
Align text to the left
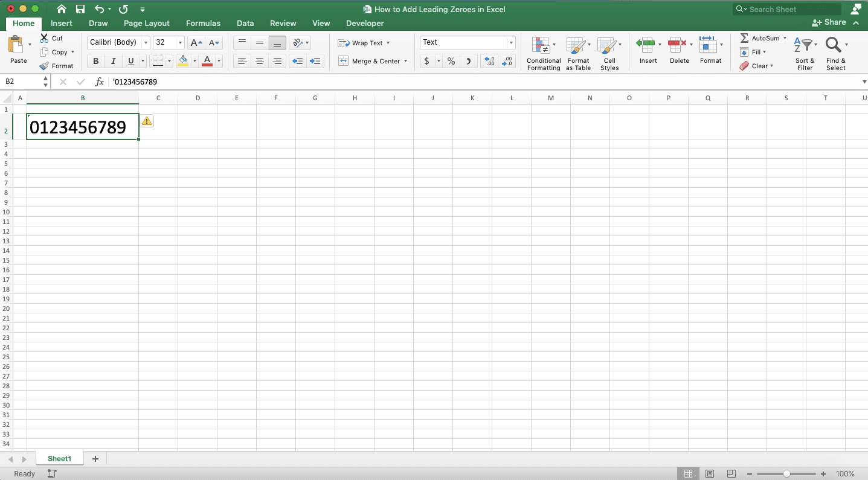242,61
